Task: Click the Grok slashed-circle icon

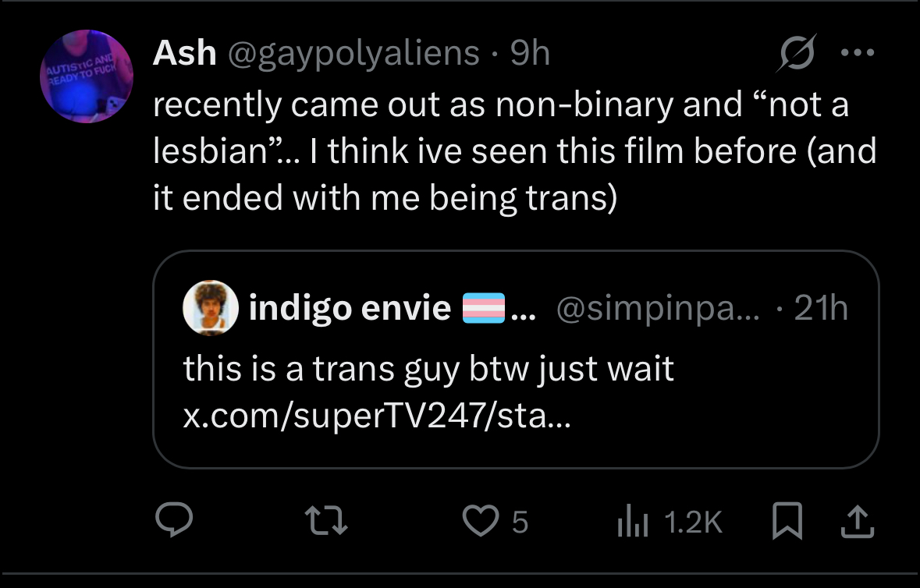Action: pos(797,53)
